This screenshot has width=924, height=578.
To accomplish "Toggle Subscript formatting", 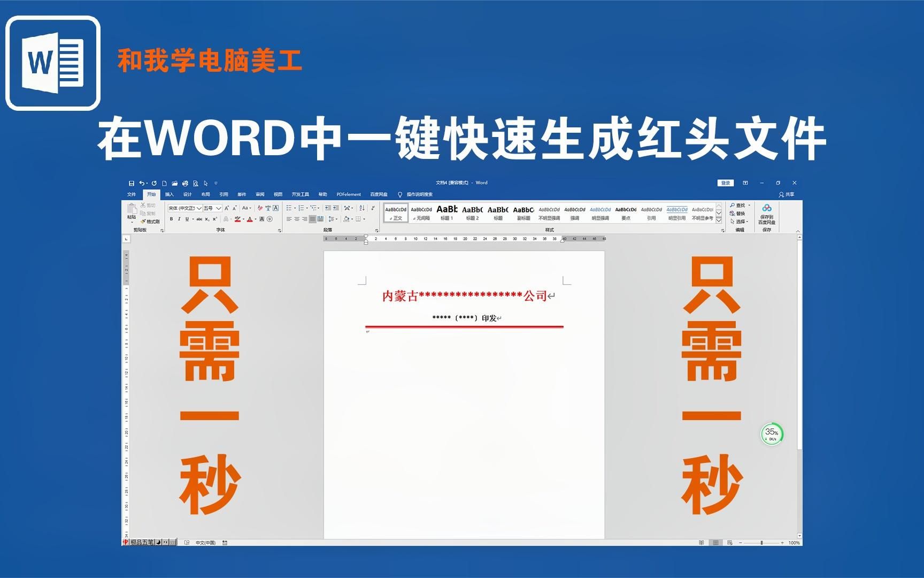I will (x=207, y=219).
